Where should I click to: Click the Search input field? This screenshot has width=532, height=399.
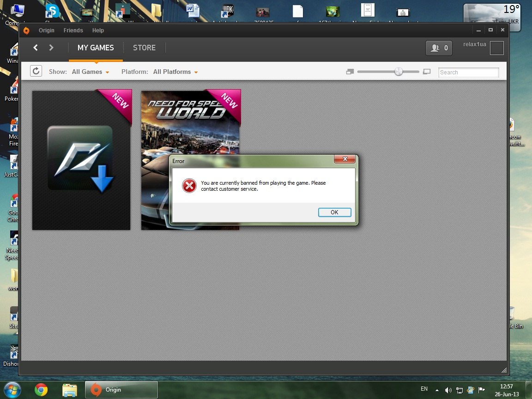coord(468,73)
